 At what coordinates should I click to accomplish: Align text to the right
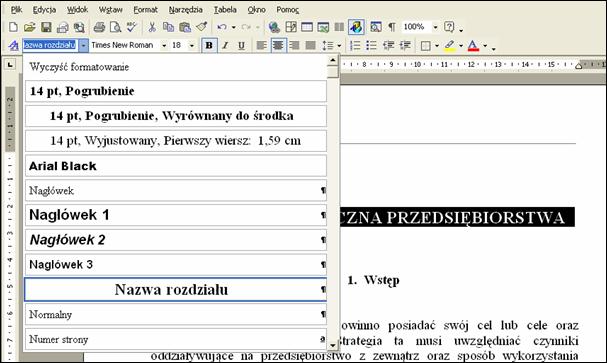coord(294,46)
